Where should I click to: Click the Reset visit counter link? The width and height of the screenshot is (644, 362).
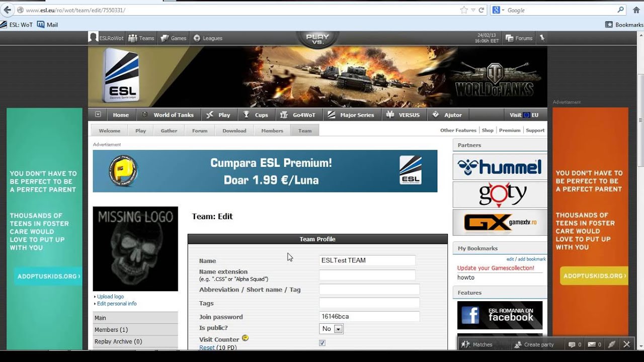pos(207,347)
